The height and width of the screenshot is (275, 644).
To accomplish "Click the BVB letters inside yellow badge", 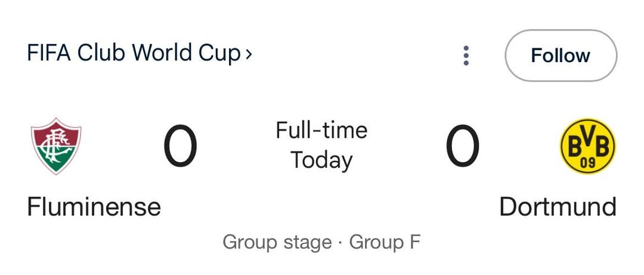I will click(x=587, y=143).
